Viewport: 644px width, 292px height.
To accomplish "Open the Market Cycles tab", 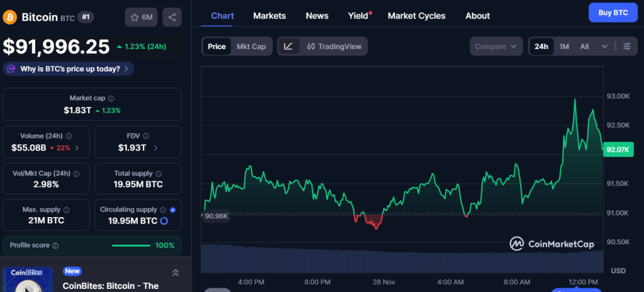I will pyautogui.click(x=416, y=16).
